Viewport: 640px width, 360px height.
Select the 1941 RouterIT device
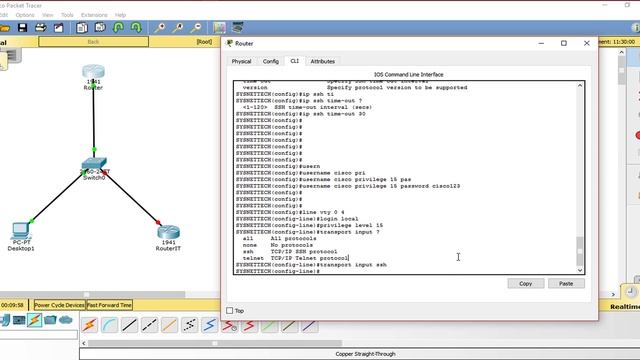[169, 232]
